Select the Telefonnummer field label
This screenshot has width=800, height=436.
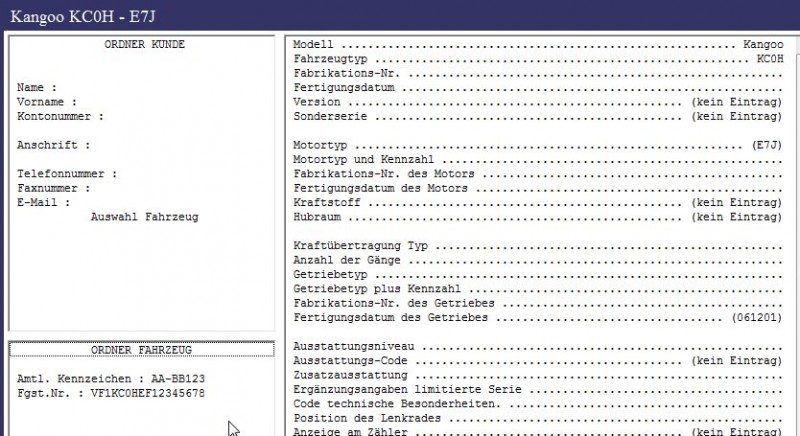point(67,173)
